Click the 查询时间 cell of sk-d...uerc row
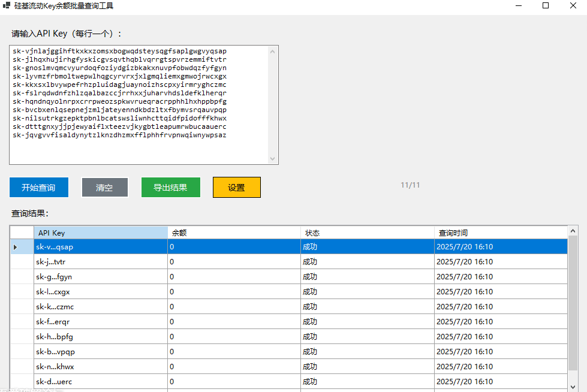Screen dimensions: 587x392 point(500,382)
